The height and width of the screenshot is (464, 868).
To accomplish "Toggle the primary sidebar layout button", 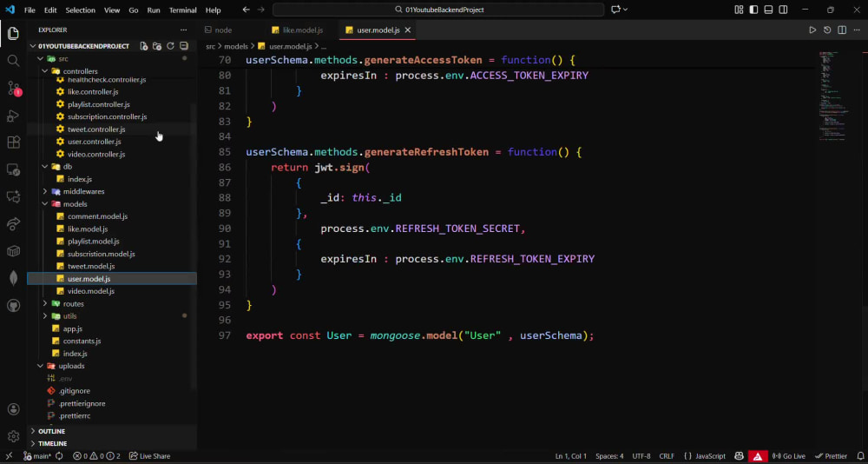I will (753, 10).
